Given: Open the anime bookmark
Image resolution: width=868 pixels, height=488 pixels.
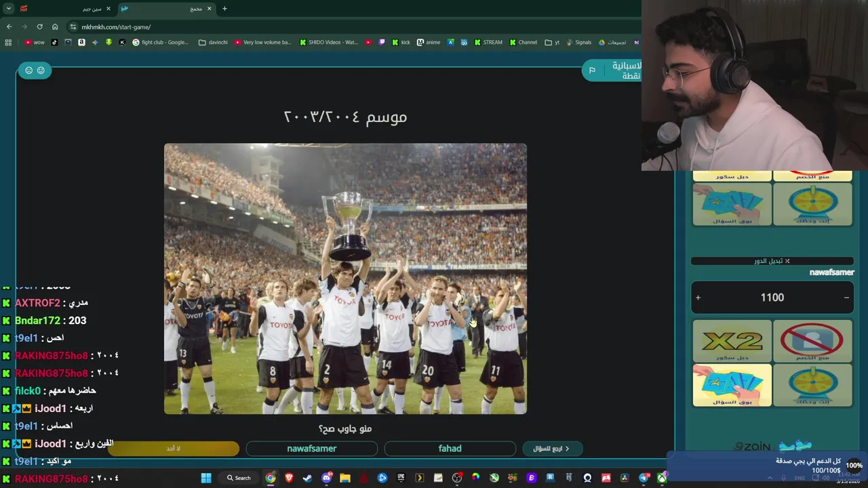Looking at the screenshot, I should (429, 42).
